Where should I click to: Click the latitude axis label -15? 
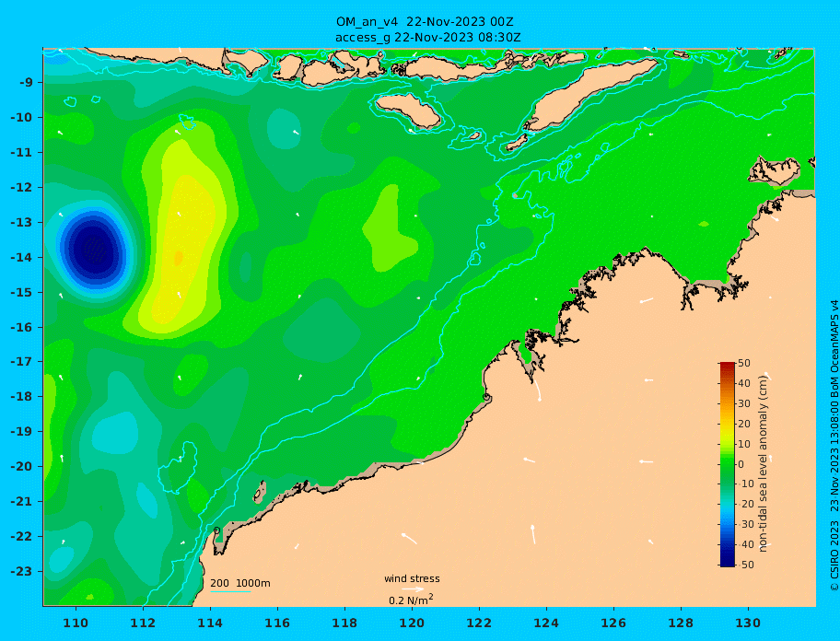pos(22,292)
